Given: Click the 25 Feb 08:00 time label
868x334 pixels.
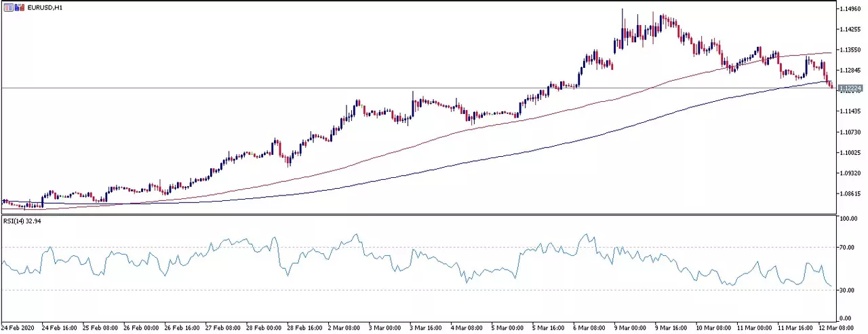Looking at the screenshot, I should coord(100,327).
